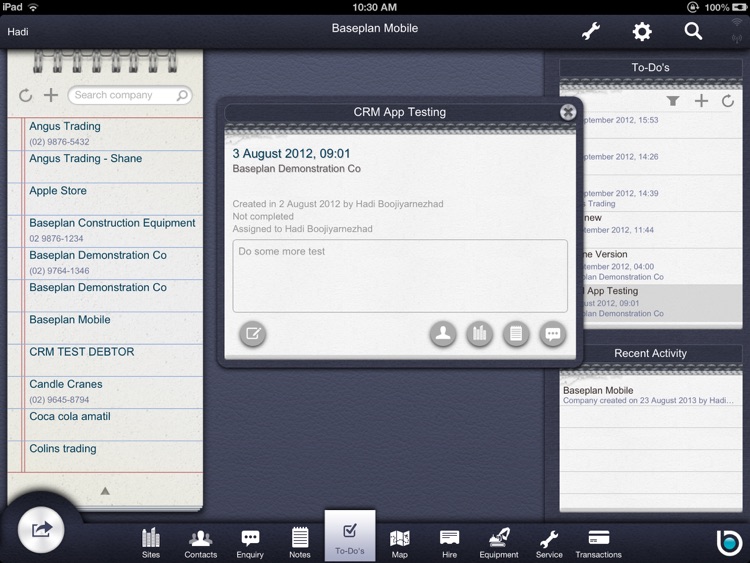Screen dimensions: 750x563
Task: Open settings gear in header
Action: click(x=642, y=32)
